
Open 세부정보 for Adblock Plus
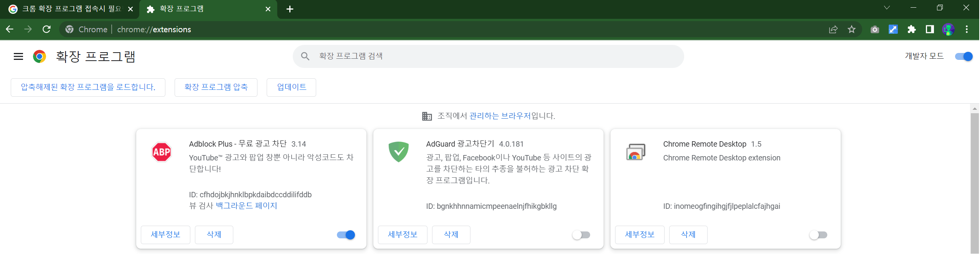point(165,235)
